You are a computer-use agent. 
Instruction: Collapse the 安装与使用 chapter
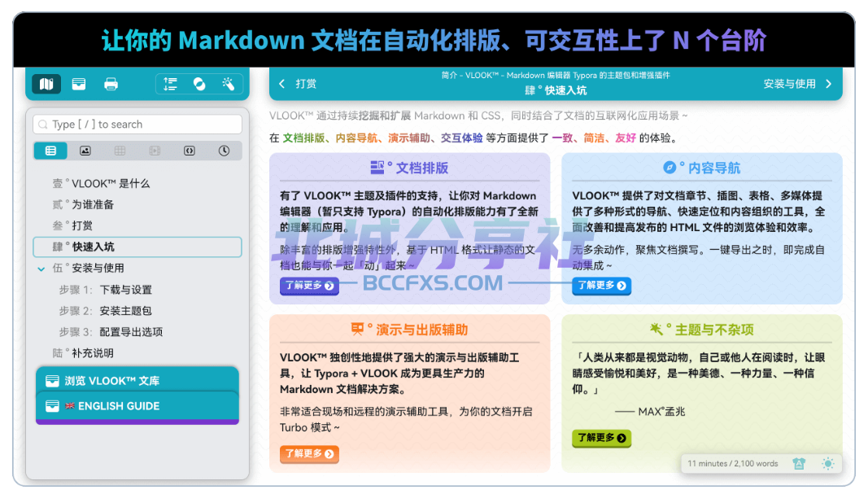[41, 269]
